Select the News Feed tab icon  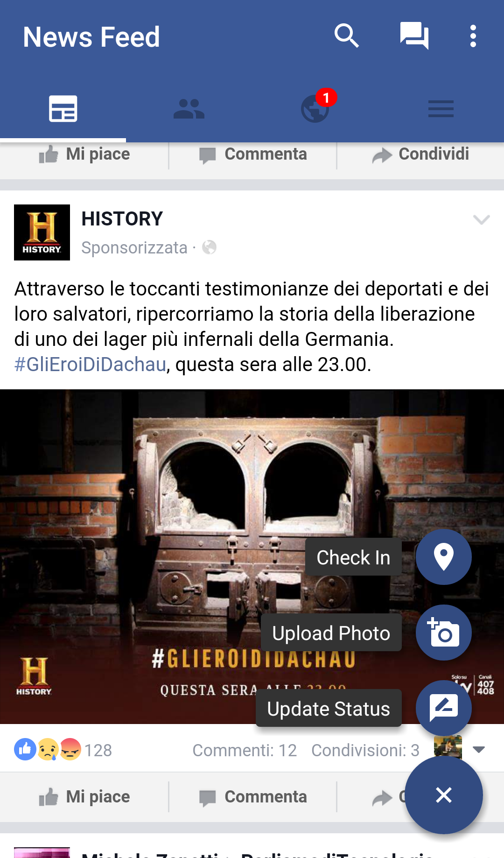[x=63, y=109]
